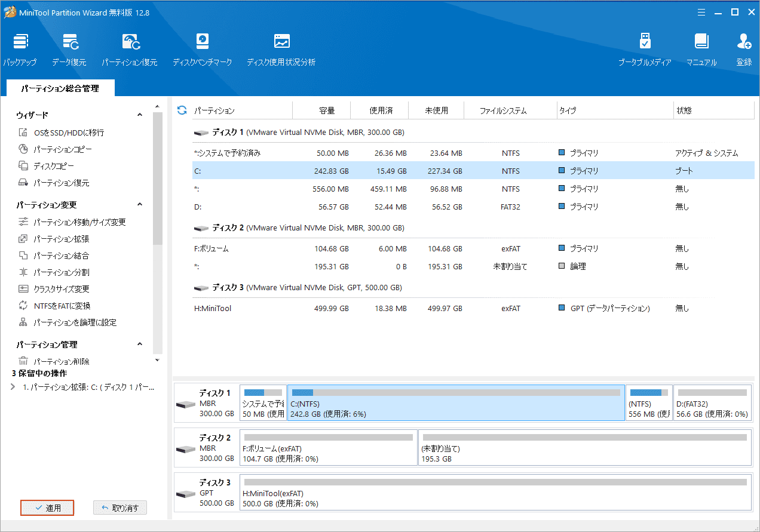
Task: Collapse the ウィザード section
Action: [140, 115]
